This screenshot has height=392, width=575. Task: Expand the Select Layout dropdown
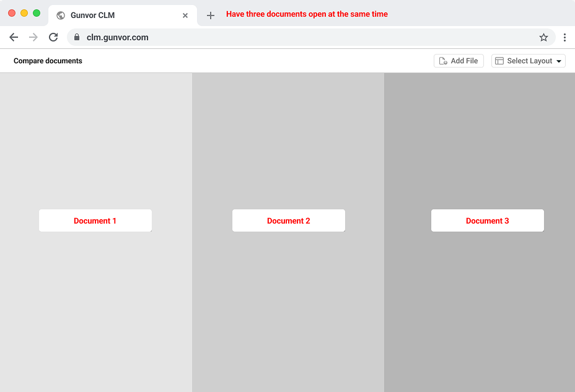[x=529, y=61]
